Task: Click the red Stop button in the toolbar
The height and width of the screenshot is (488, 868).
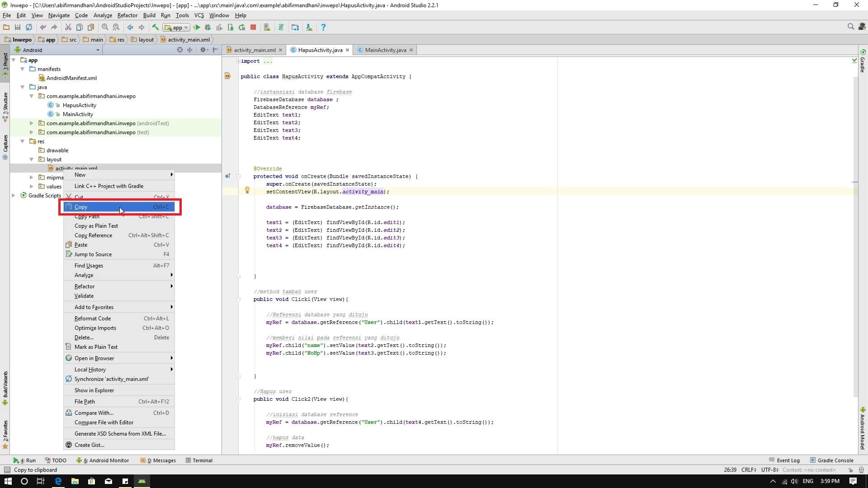Action: (x=253, y=28)
